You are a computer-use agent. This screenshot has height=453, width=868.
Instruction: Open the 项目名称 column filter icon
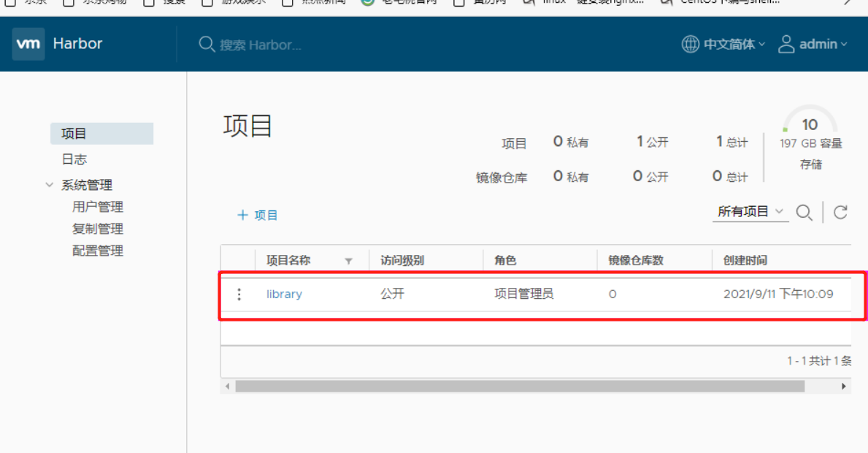click(x=349, y=260)
